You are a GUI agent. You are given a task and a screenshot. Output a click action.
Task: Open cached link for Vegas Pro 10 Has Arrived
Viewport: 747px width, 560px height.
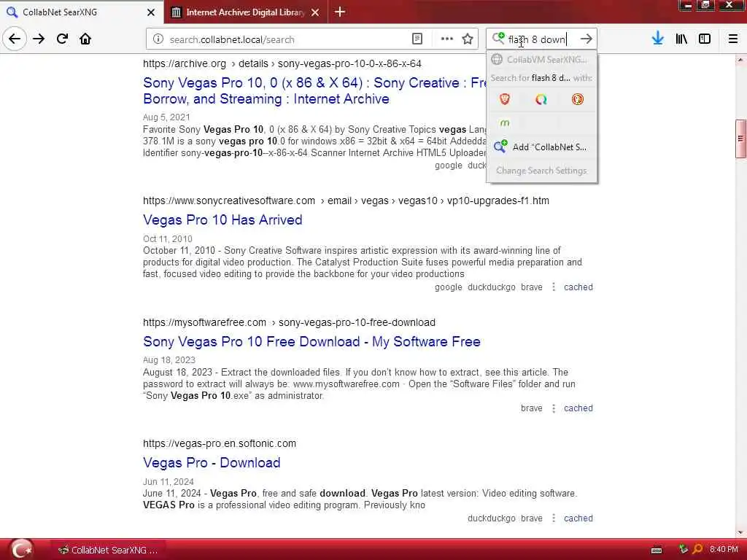click(x=578, y=287)
